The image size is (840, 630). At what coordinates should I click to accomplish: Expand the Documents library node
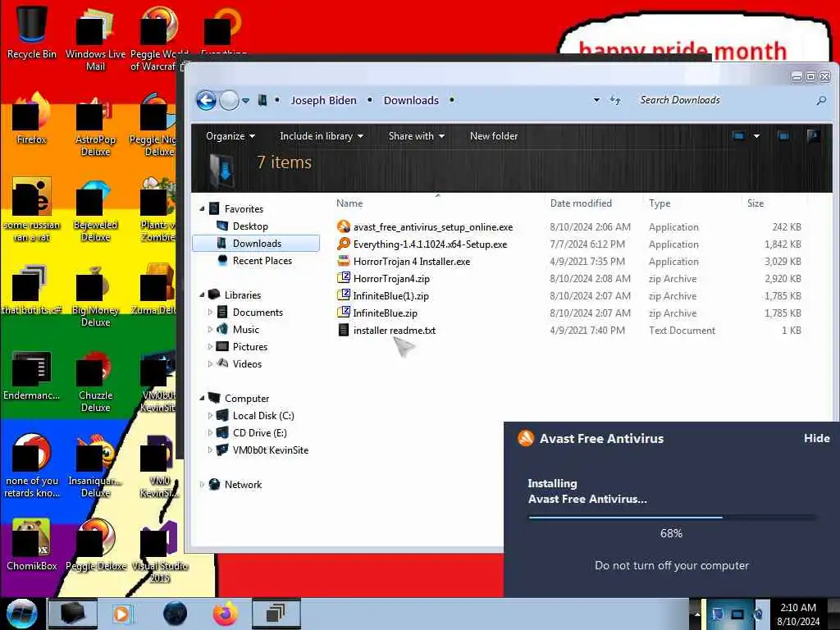[x=210, y=312]
